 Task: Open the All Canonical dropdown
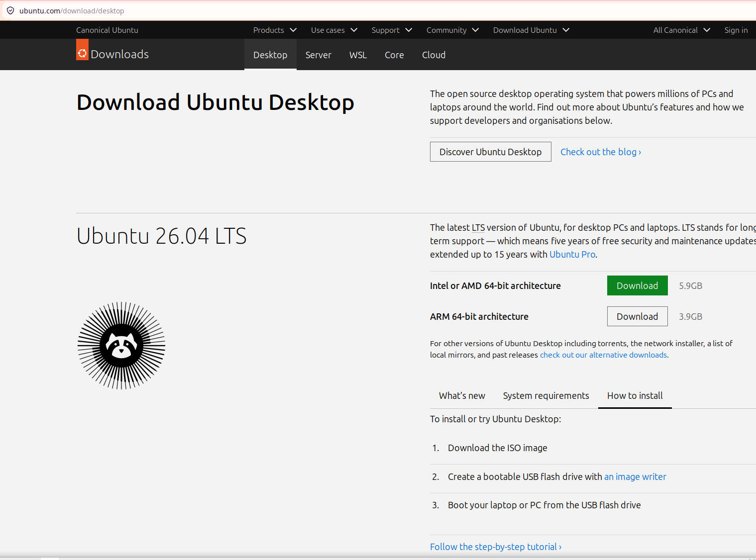point(681,30)
